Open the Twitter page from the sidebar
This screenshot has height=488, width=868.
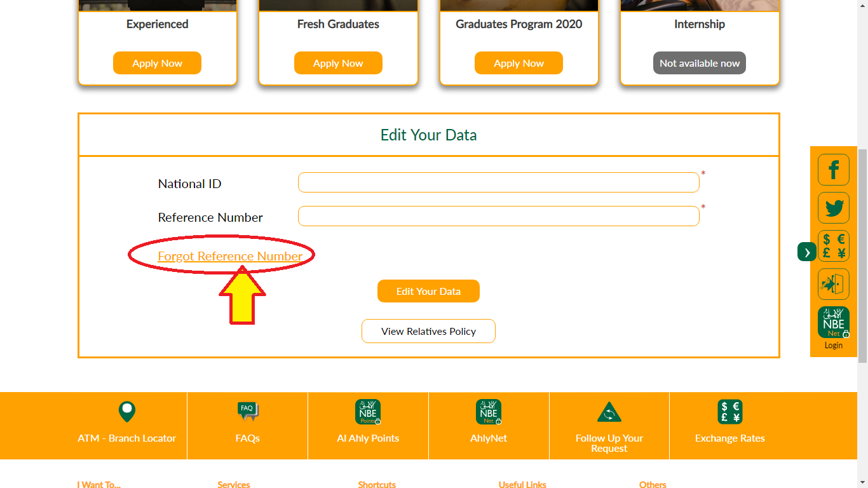[833, 208]
